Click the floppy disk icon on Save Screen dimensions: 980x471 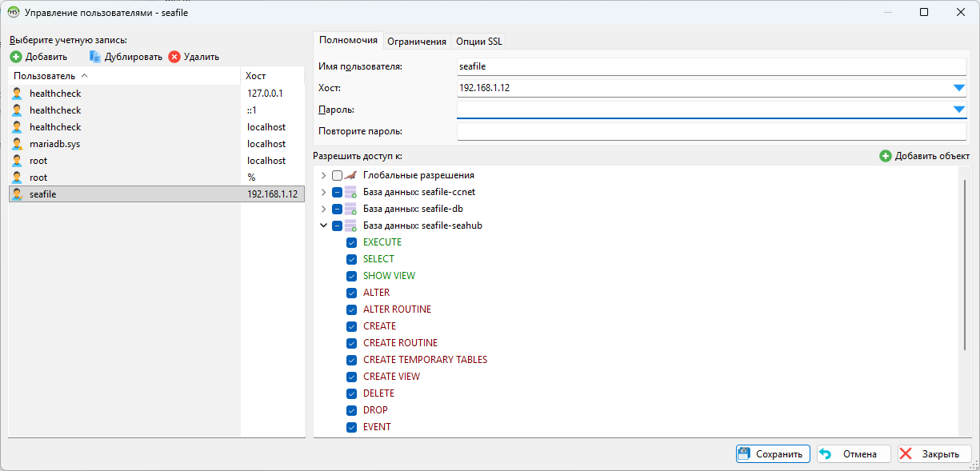744,453
